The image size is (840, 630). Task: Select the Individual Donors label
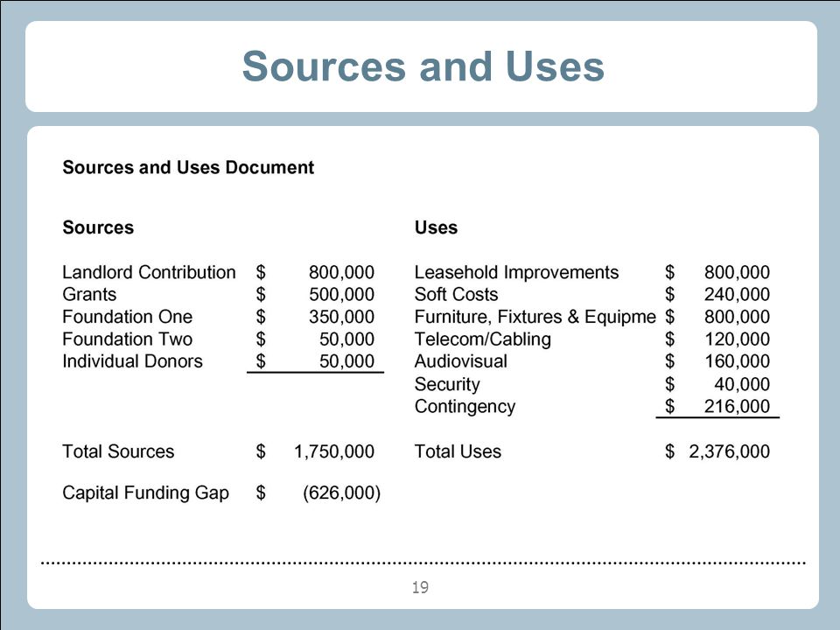132,361
